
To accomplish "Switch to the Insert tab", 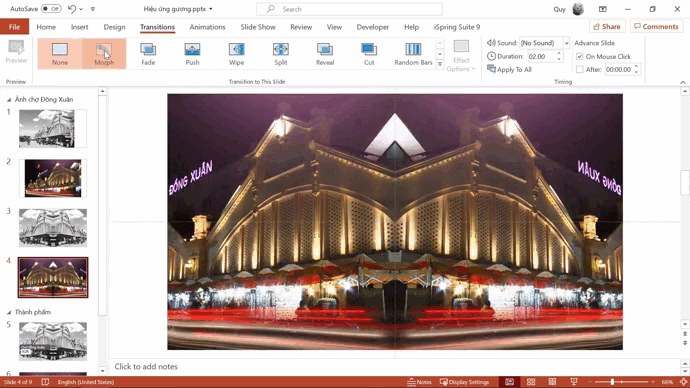I will (80, 27).
